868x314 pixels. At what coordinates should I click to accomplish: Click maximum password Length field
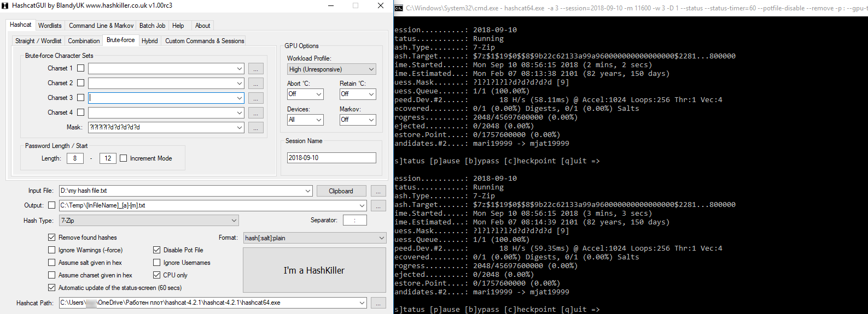[x=108, y=158]
